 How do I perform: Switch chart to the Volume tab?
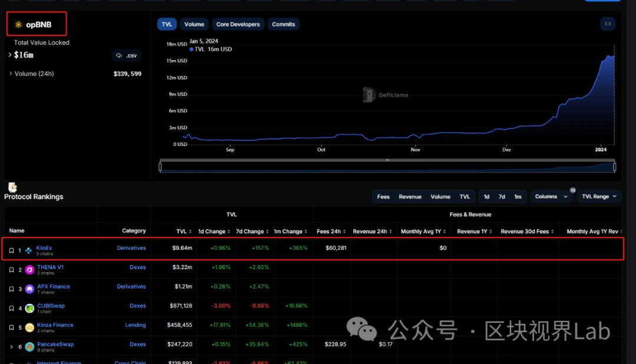194,24
